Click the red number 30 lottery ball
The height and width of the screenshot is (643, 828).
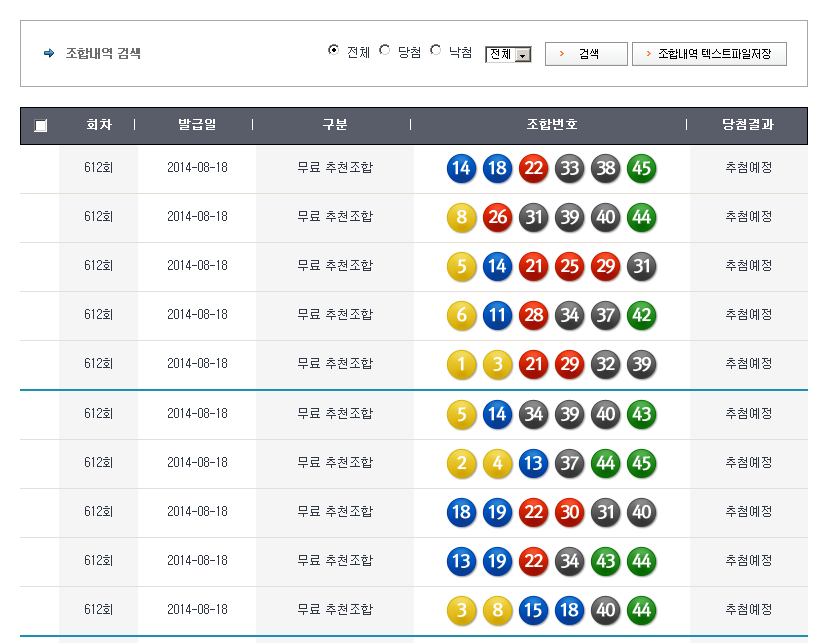tap(569, 511)
